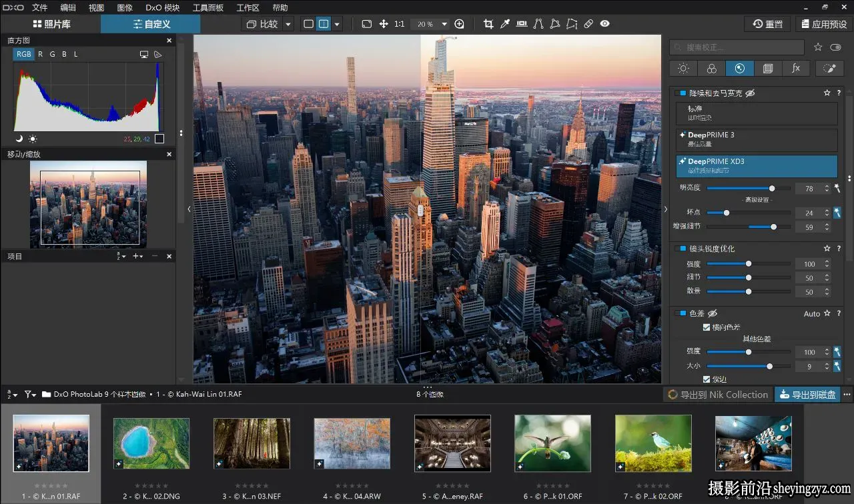This screenshot has width=854, height=504.
Task: Select the DeepPRIME 3 denoising mode
Action: (757, 139)
